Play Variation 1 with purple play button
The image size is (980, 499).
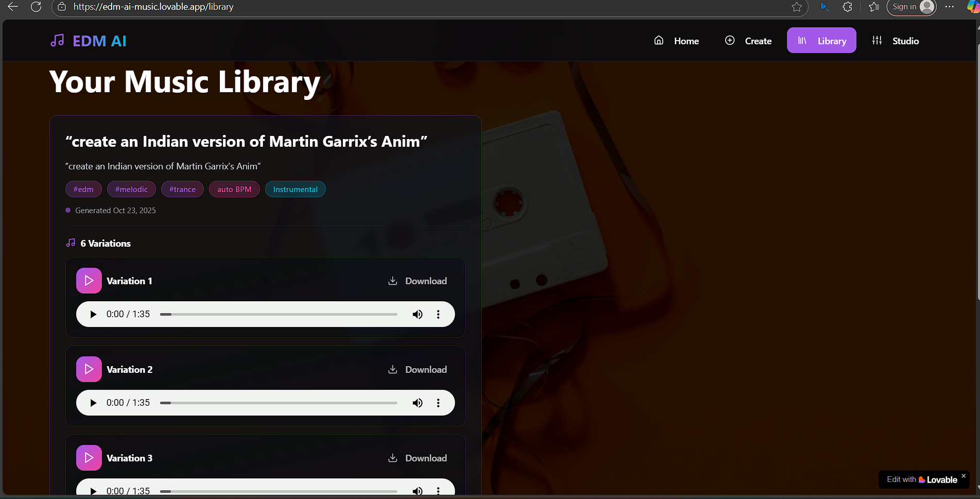point(89,281)
